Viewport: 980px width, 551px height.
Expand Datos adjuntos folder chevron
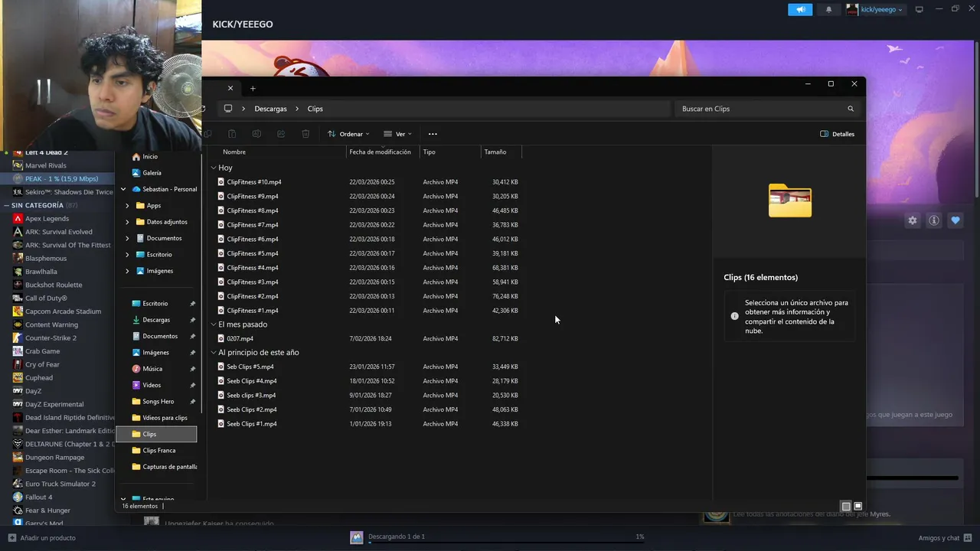pyautogui.click(x=127, y=222)
